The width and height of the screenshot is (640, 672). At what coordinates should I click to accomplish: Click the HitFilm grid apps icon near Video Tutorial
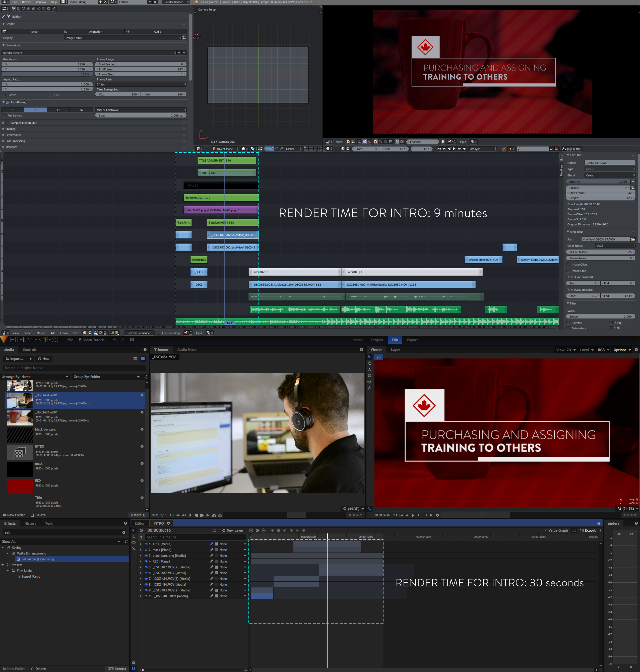(132, 340)
